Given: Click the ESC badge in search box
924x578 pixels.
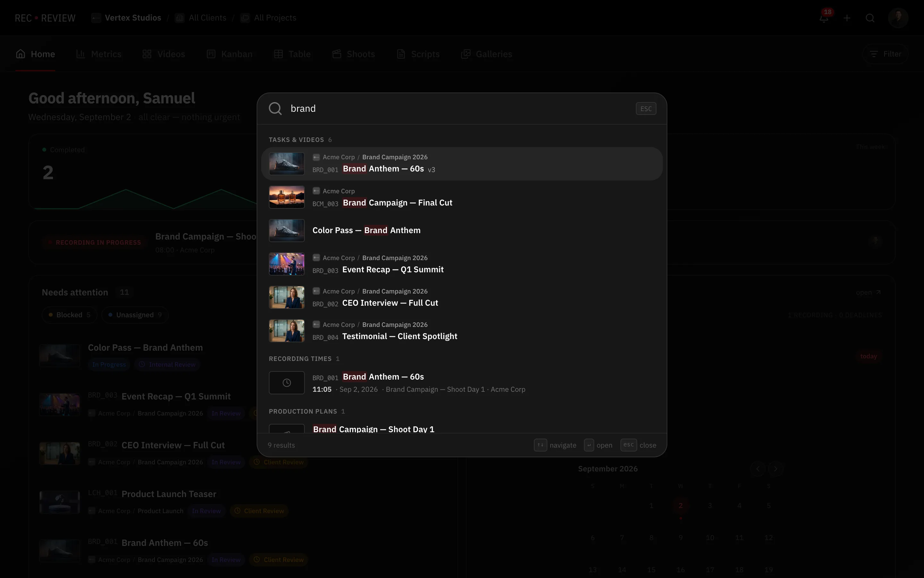Looking at the screenshot, I should (646, 109).
